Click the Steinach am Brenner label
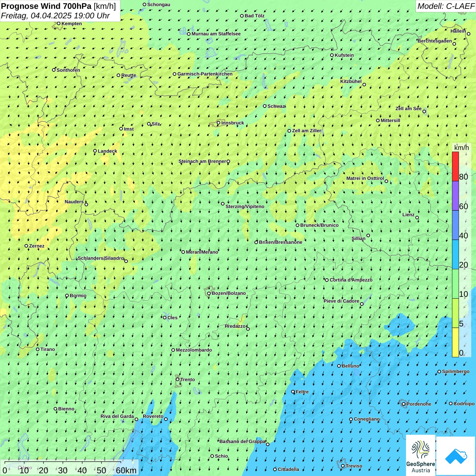 click(202, 161)
